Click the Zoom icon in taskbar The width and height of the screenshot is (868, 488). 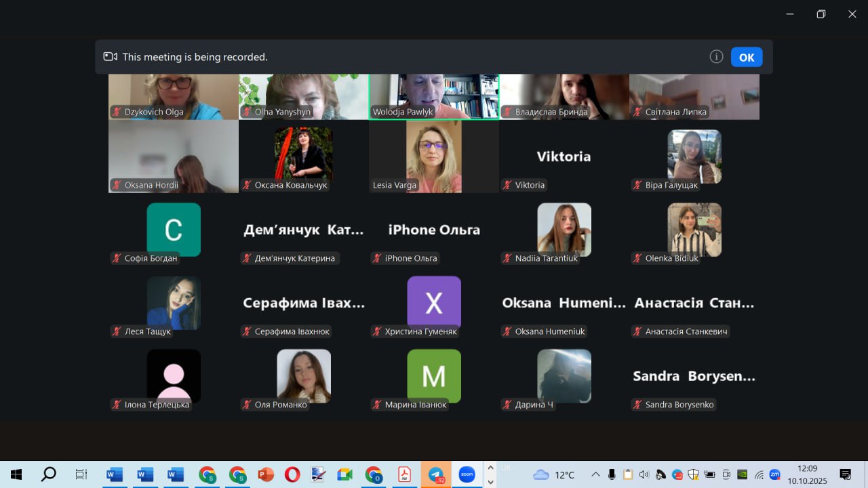pyautogui.click(x=467, y=474)
